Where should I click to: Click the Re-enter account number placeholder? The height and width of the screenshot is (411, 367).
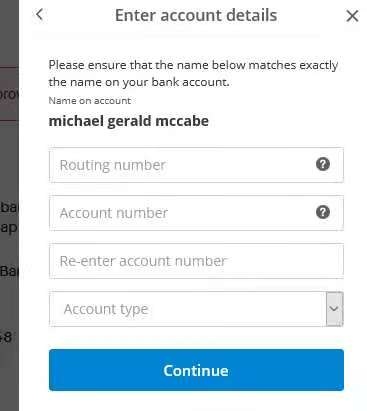pos(143,261)
